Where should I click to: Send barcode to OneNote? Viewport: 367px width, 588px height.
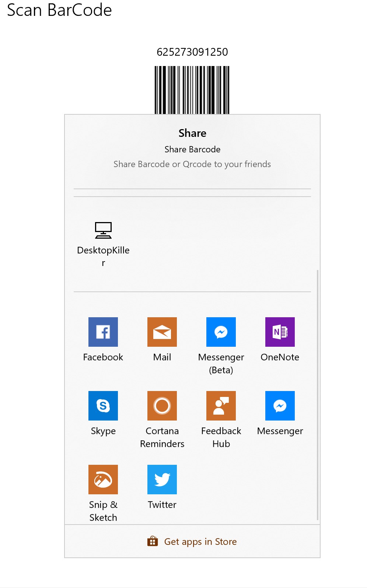(280, 339)
